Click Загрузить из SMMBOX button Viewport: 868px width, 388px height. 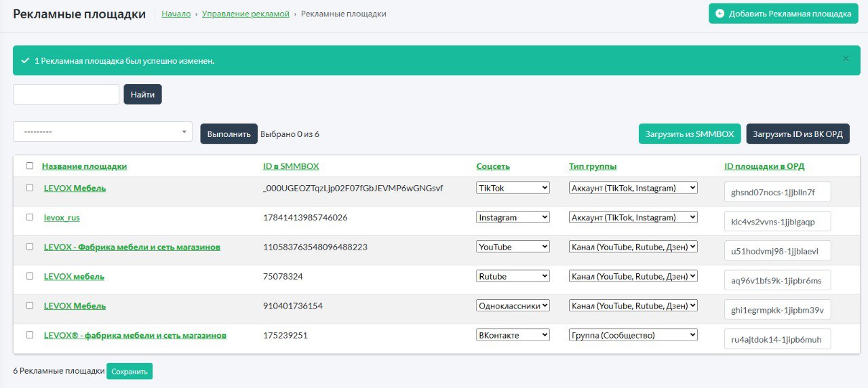(690, 134)
